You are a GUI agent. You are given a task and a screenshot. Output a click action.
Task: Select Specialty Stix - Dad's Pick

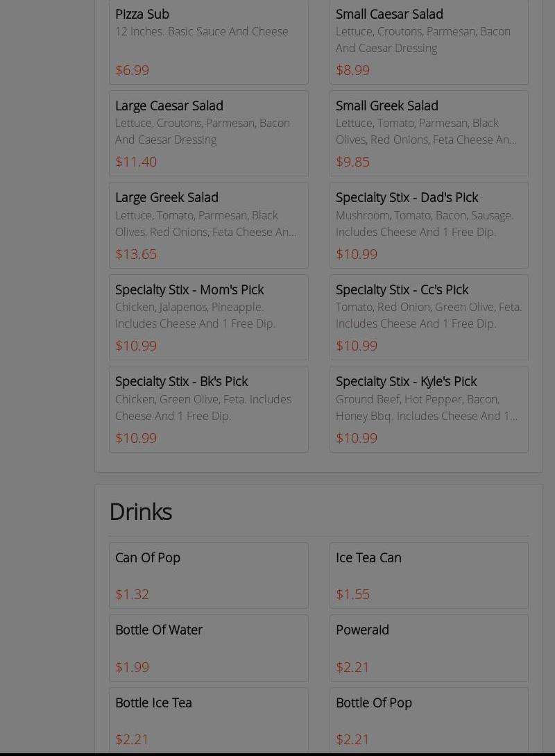[x=429, y=225]
